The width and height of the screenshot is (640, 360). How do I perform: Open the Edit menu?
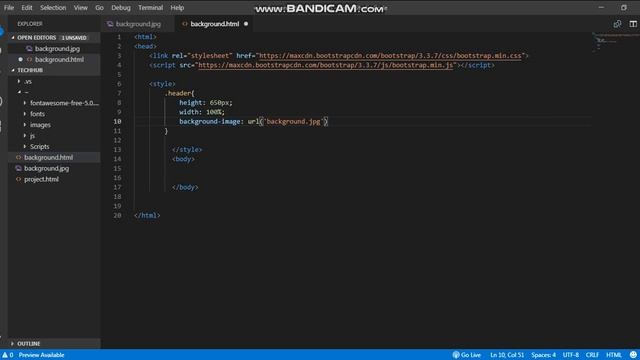27,8
